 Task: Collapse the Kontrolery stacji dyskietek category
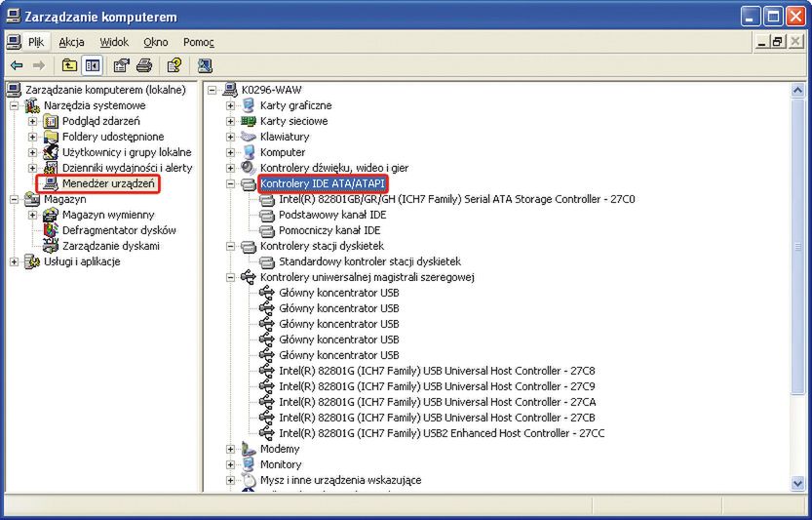point(230,246)
